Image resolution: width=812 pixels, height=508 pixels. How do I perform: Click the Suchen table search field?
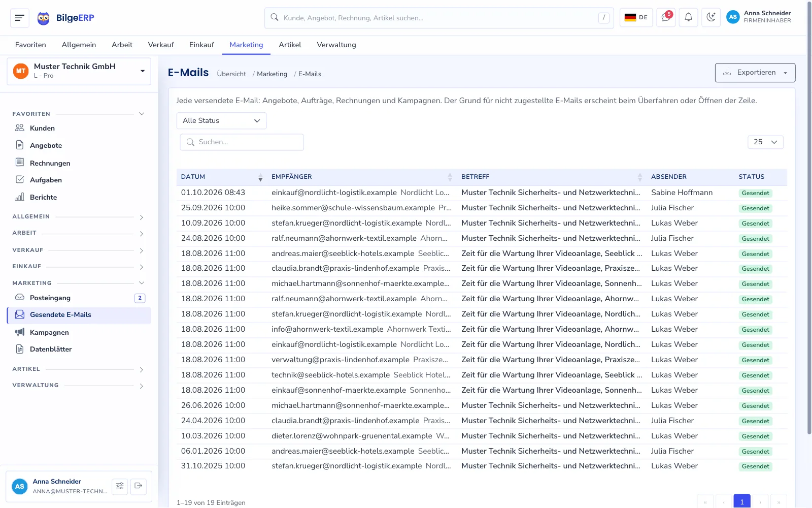[x=242, y=142]
